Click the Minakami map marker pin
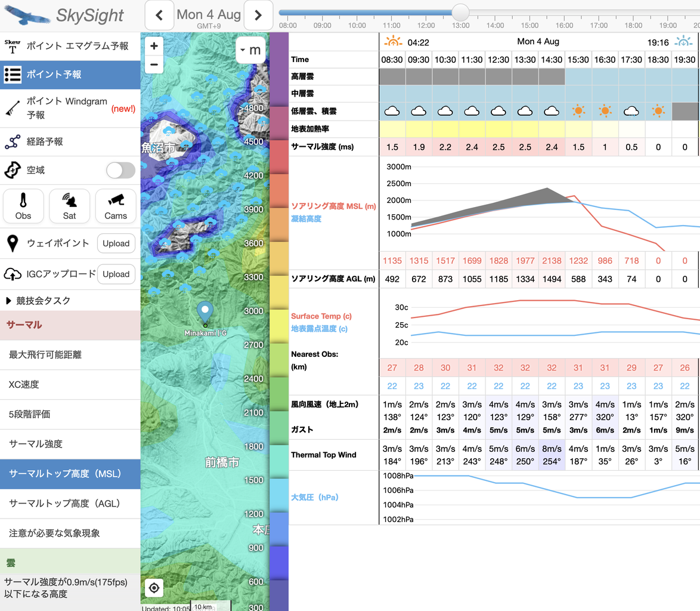This screenshot has width=700, height=611. (205, 313)
